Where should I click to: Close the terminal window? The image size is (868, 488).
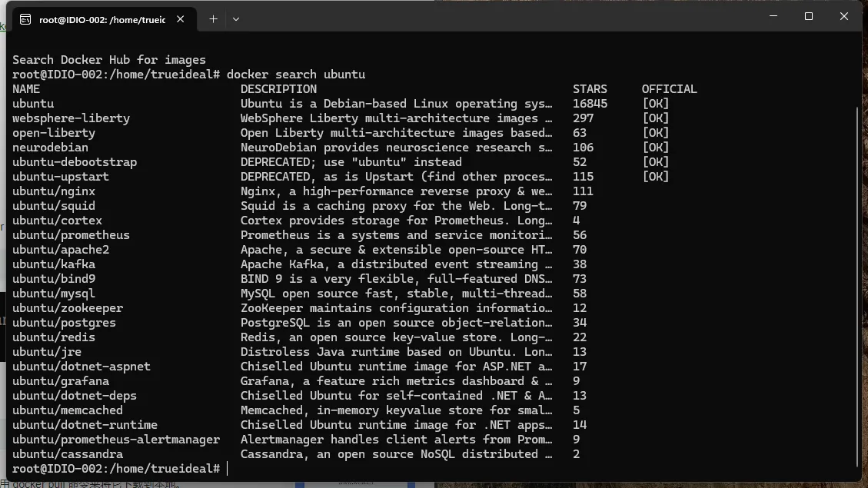click(x=843, y=16)
